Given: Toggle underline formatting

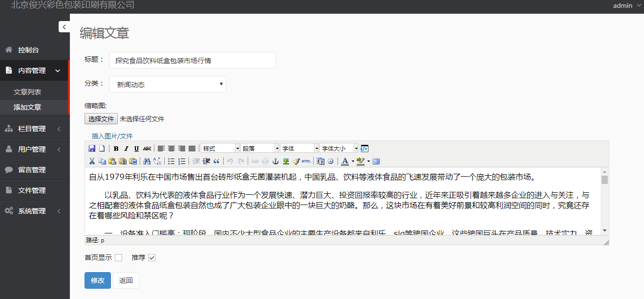Looking at the screenshot, I should click(x=136, y=148).
